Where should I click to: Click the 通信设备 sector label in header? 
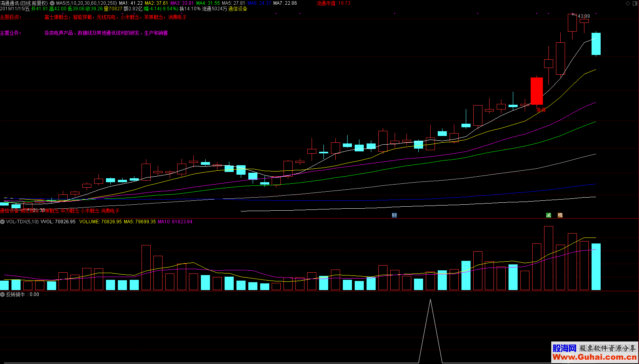tap(238, 9)
